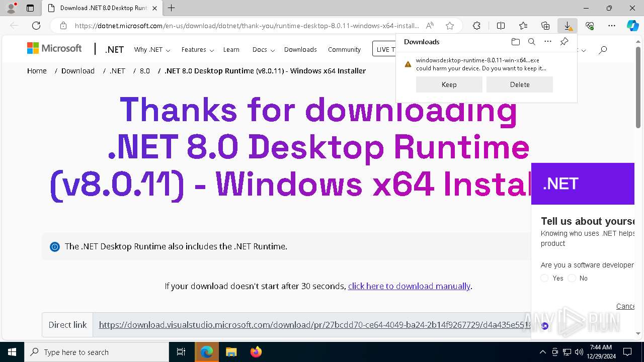
Task: Open Microsoft Edge taskbar icon
Action: point(206,352)
